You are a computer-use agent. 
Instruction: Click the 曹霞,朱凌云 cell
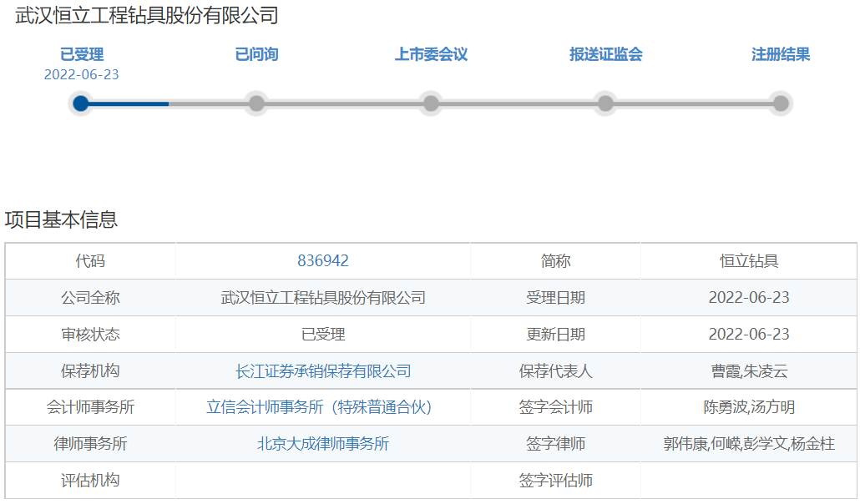point(749,371)
